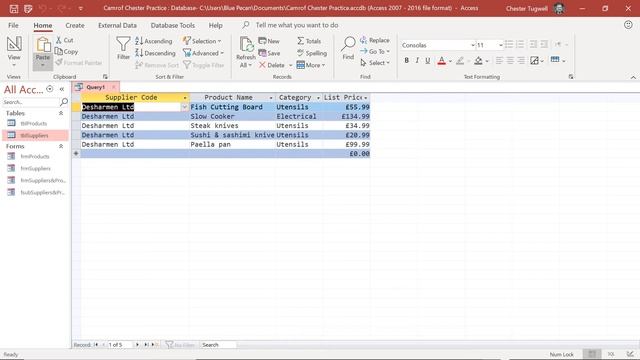This screenshot has height=360, width=640.
Task: Toggle Italic formatting
Action: (417, 60)
